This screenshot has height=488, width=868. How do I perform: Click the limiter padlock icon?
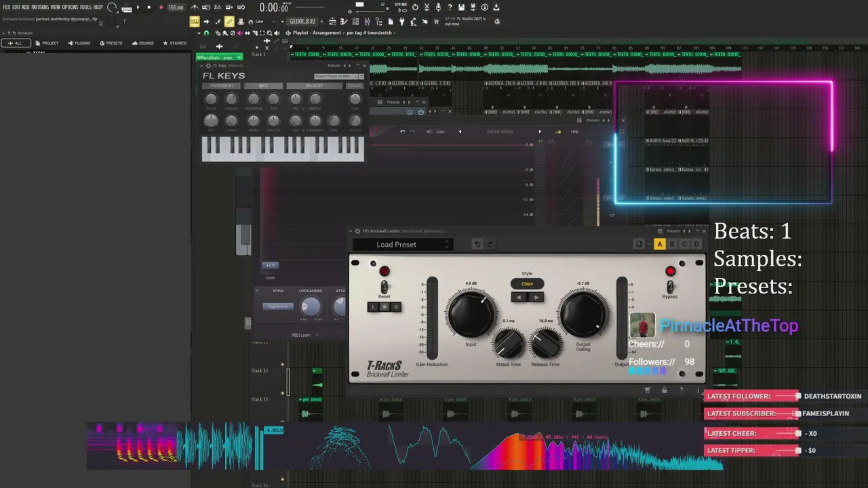tap(664, 390)
